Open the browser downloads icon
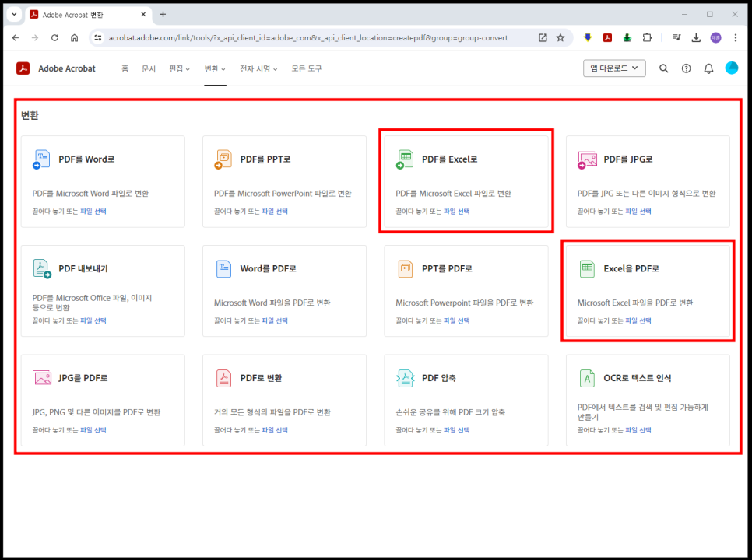Screen dimensions: 752x560 (696, 37)
